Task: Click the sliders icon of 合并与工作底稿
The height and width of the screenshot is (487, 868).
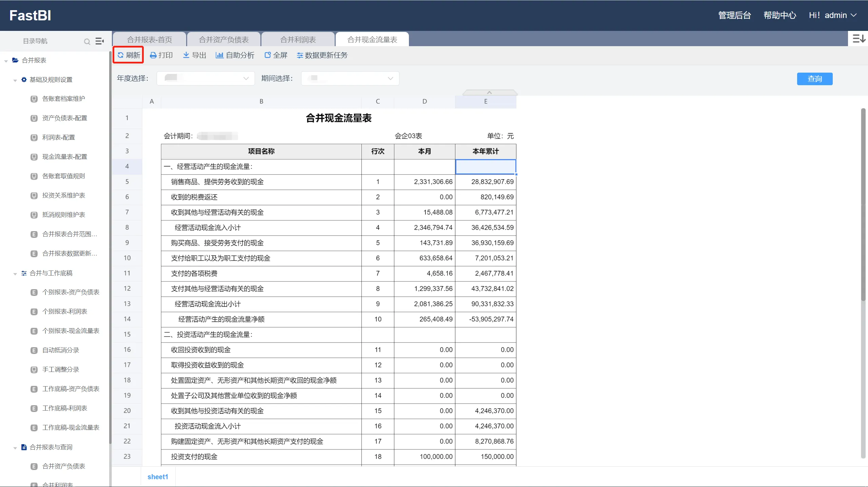Action: pyautogui.click(x=24, y=273)
